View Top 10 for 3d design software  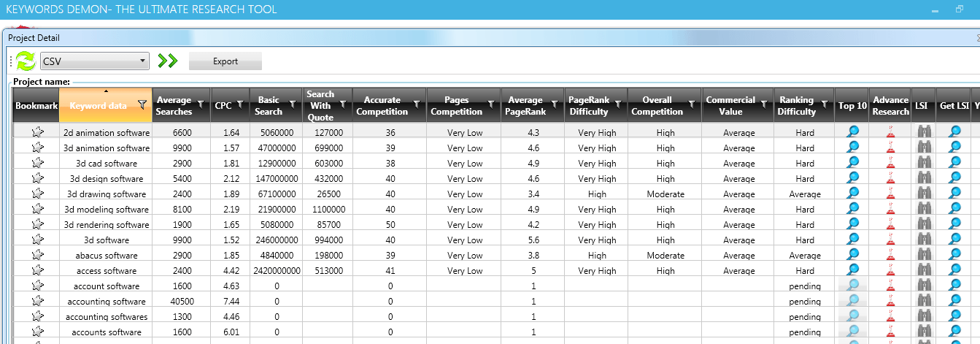coord(852,178)
